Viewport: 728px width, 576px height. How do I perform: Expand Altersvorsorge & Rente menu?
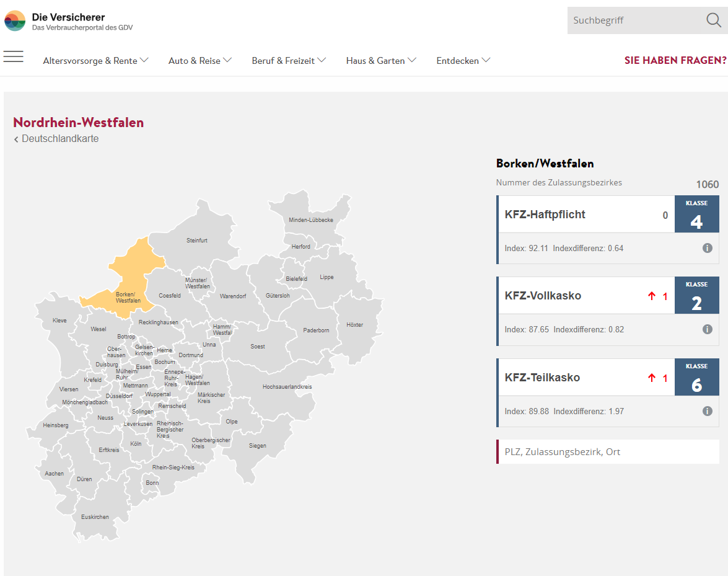point(95,61)
